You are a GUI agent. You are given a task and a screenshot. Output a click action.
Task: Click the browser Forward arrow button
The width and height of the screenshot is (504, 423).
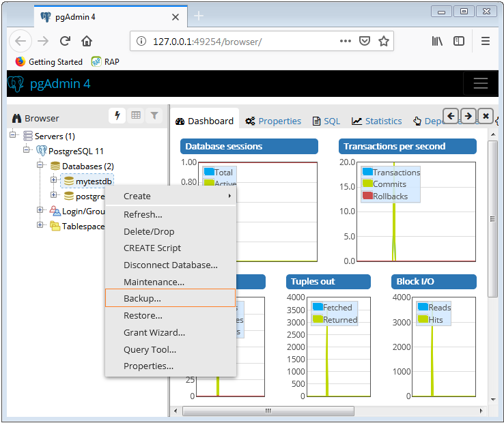[43, 41]
